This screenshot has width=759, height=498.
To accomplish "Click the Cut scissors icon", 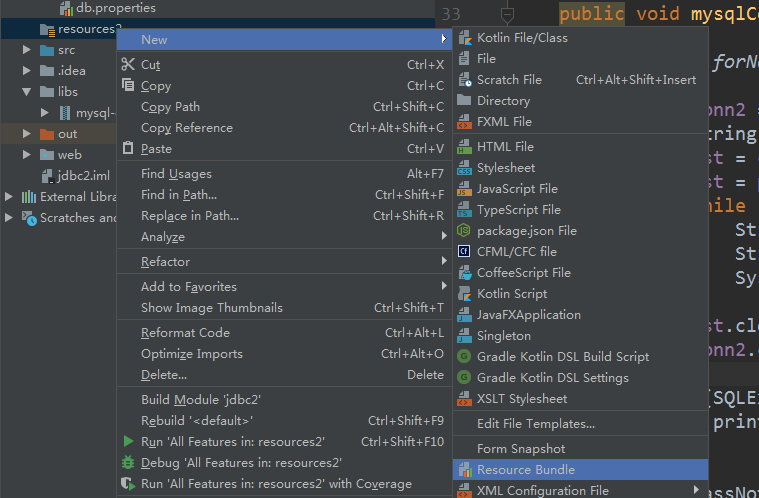I will tap(127, 65).
